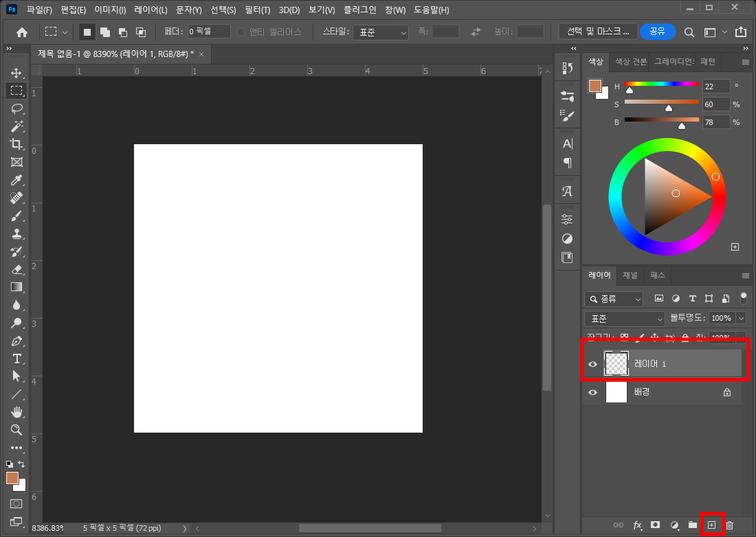The image size is (756, 537).
Task: Open the layer filter 종류 dropdown
Action: (x=614, y=299)
